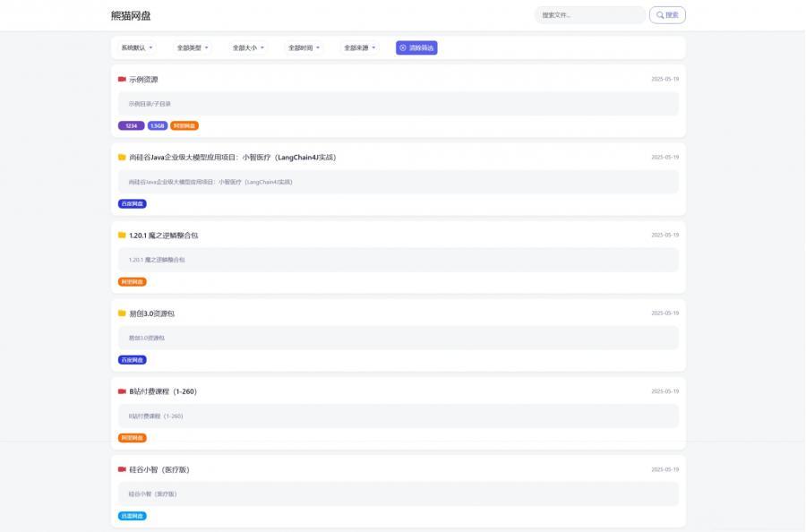
Task: Click the video icon beside B站付费课程
Action: (122, 391)
